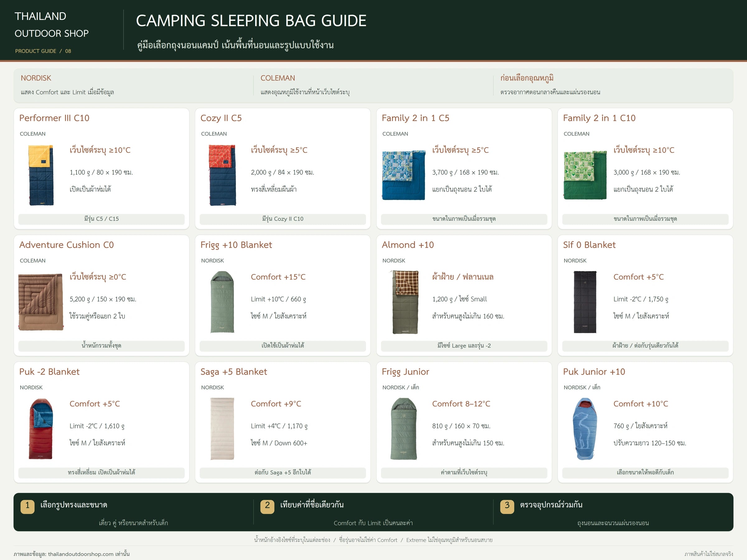The image size is (747, 560).
Task: Select the blue Family 2 in 1 C5 image
Action: (x=404, y=175)
